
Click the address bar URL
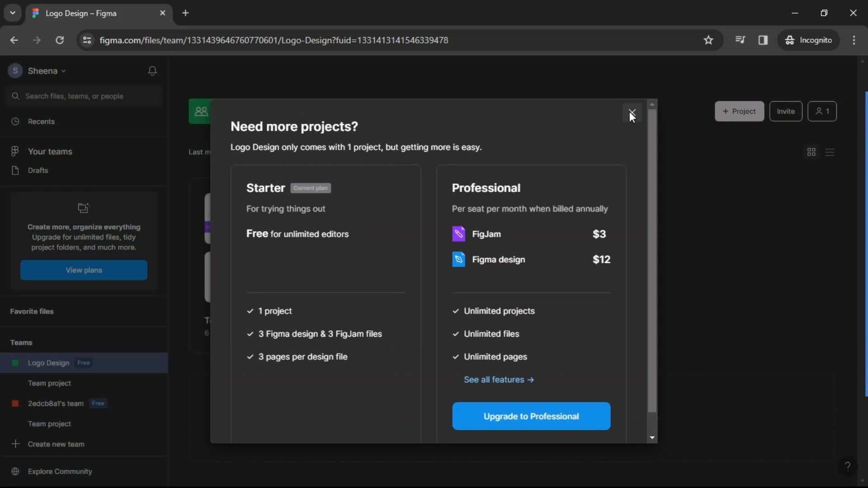(274, 40)
